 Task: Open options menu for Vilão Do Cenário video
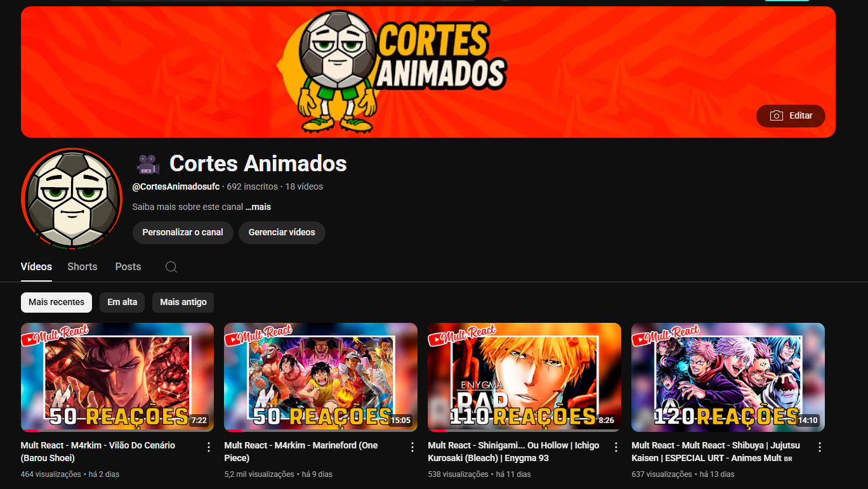(x=209, y=447)
